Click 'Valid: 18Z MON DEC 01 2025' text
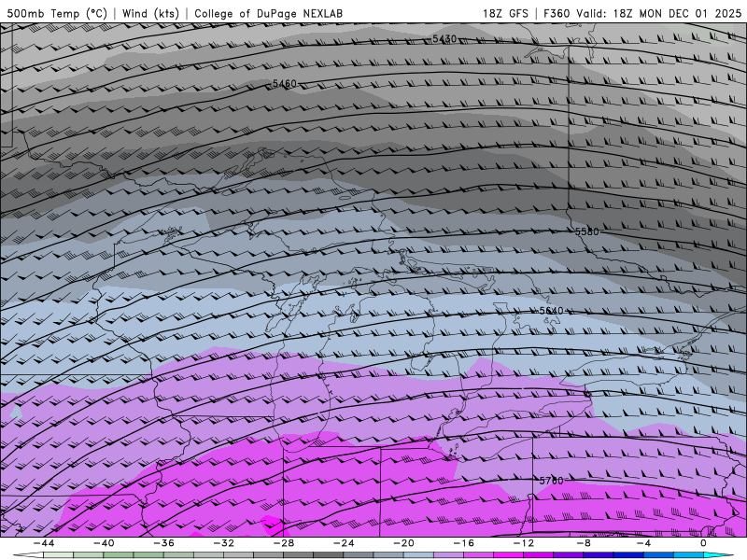 point(659,13)
